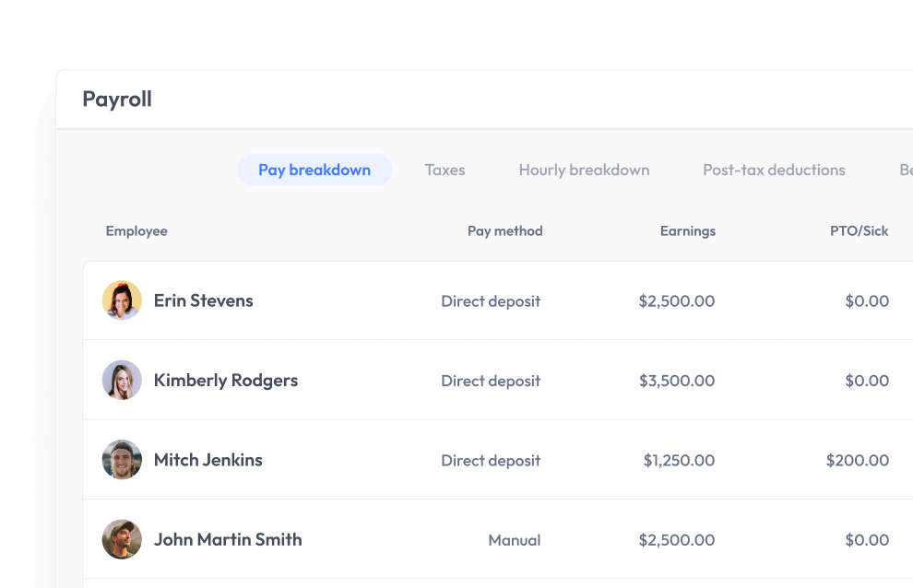Open Erin Stevens' employee record

[x=203, y=300]
